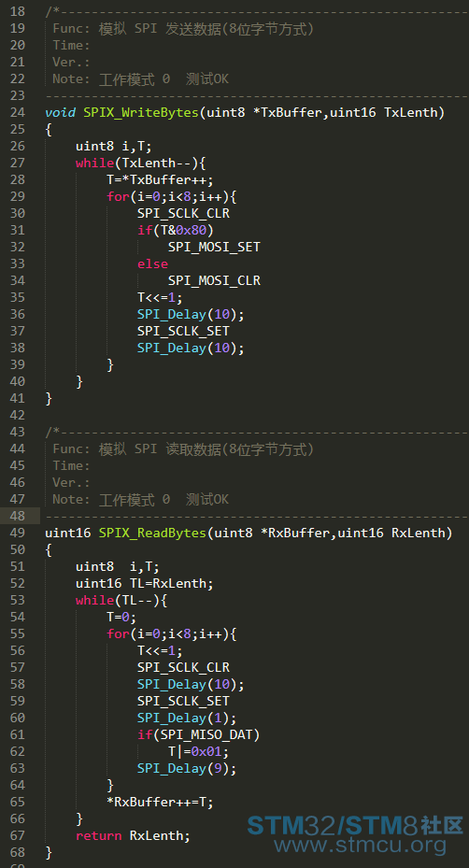Click SPI_SCLK_SET on line 37
The width and height of the screenshot is (469, 868).
183,331
